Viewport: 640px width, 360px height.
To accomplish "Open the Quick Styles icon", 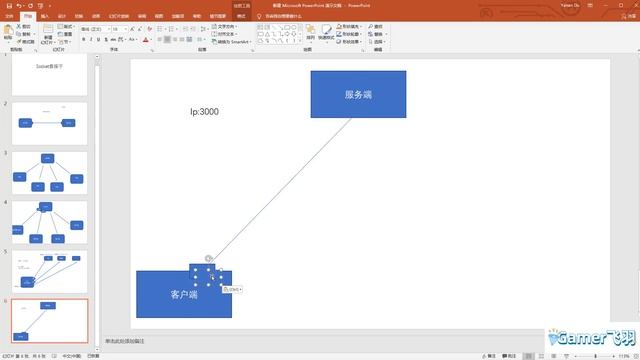I will pyautogui.click(x=326, y=32).
